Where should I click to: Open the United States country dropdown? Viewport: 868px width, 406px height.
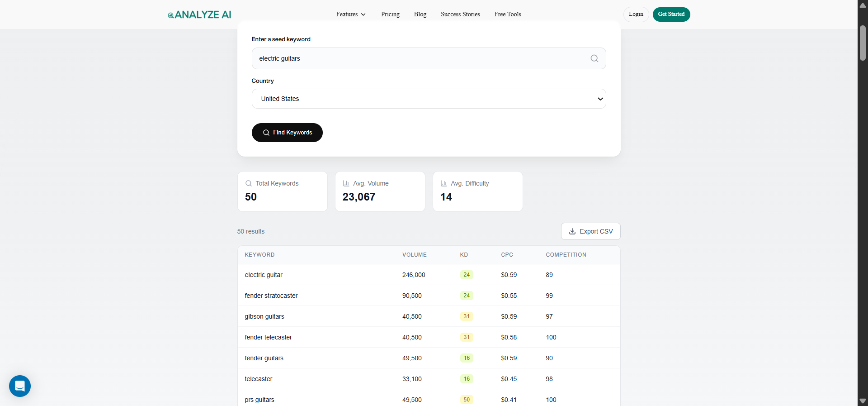pyautogui.click(x=428, y=99)
